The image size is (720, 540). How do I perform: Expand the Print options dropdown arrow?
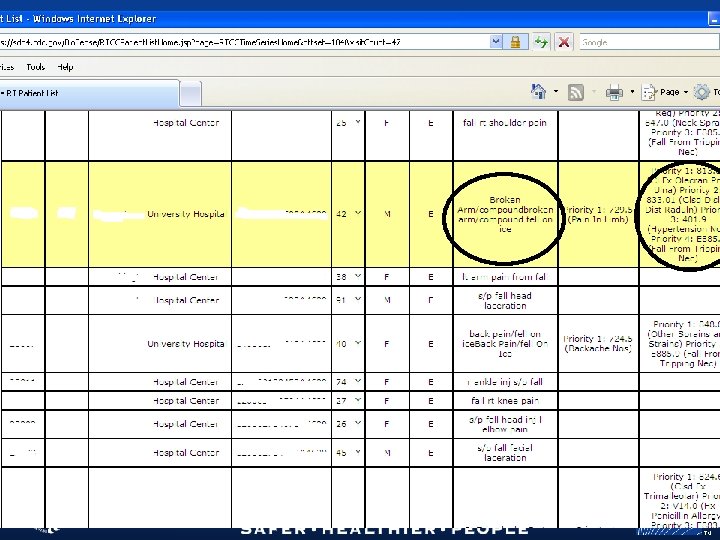[x=632, y=92]
